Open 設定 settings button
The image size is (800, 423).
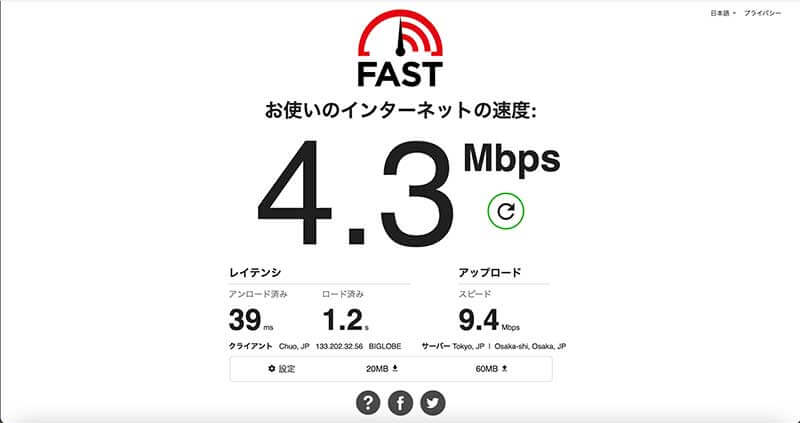click(x=282, y=368)
